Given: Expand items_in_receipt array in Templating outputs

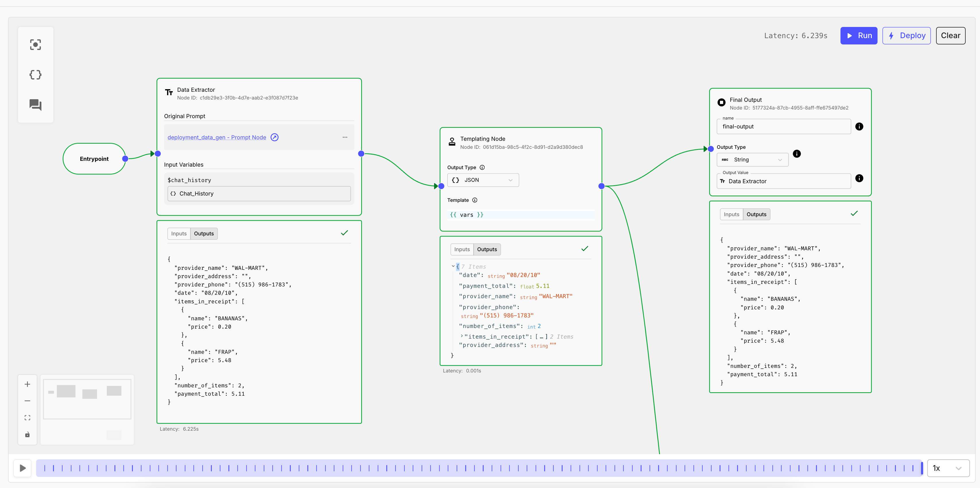Looking at the screenshot, I should 462,336.
